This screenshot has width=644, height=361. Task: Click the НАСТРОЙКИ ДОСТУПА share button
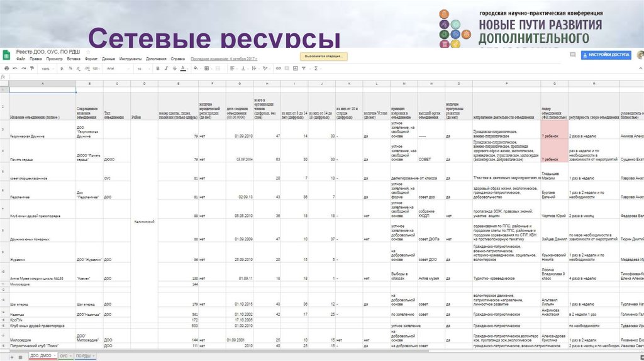pos(606,55)
